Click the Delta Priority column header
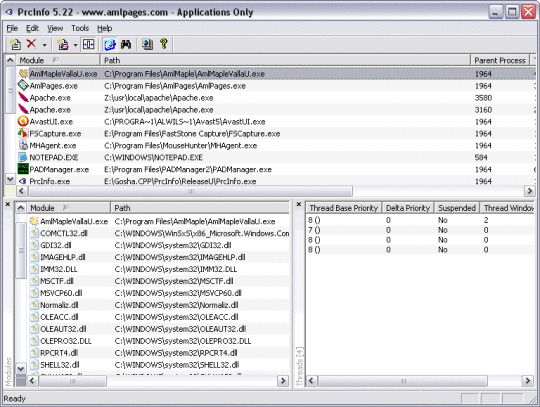Screen dimensions: 540x407 [408, 208]
